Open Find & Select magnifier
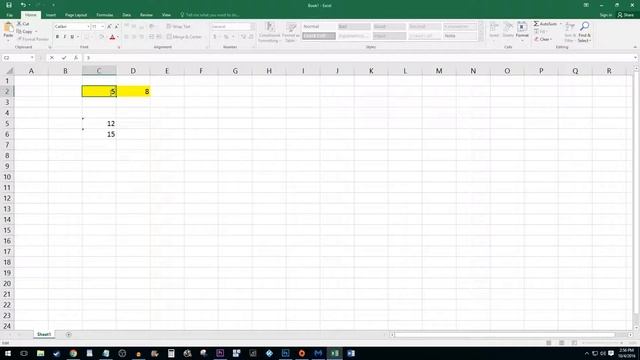Viewport: 640px width, 360px height. tap(584, 32)
